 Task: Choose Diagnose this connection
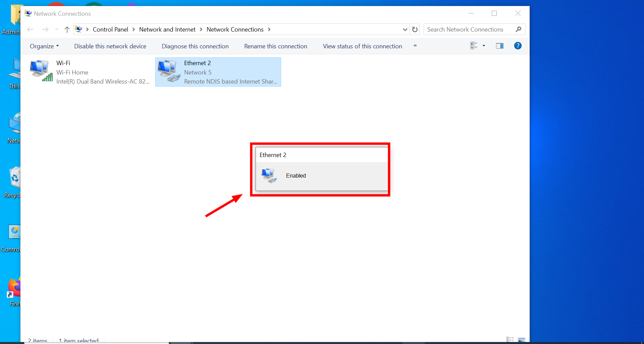pos(195,46)
